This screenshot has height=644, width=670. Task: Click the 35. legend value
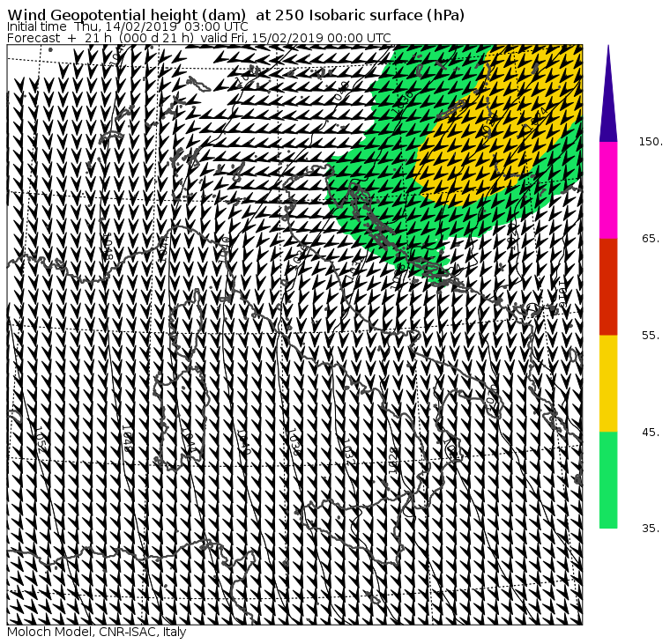(651, 529)
